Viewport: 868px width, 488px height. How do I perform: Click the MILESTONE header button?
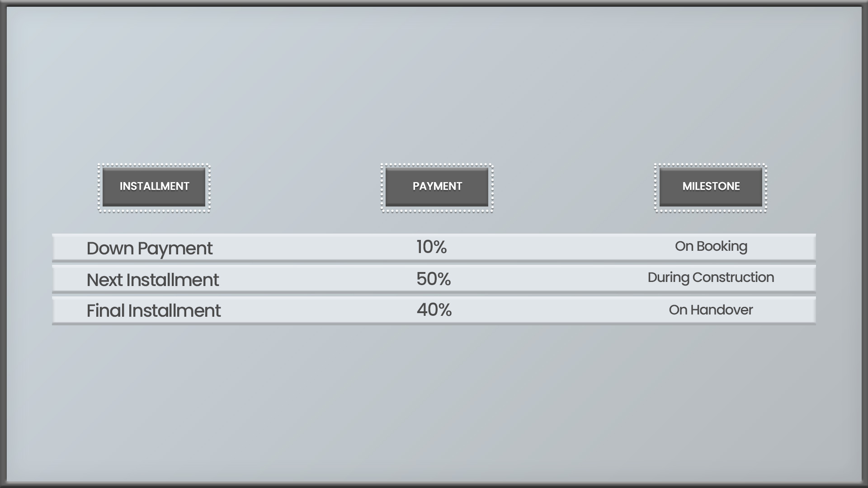[711, 187]
